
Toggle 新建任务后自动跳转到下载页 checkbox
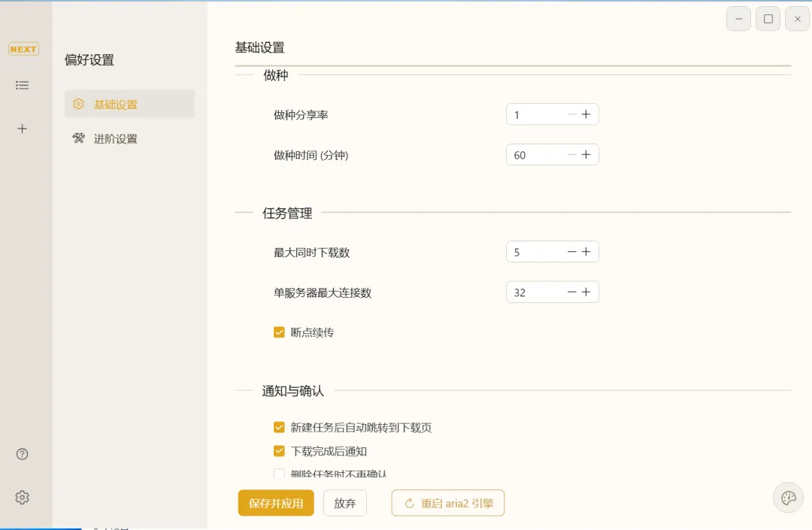[279, 428]
